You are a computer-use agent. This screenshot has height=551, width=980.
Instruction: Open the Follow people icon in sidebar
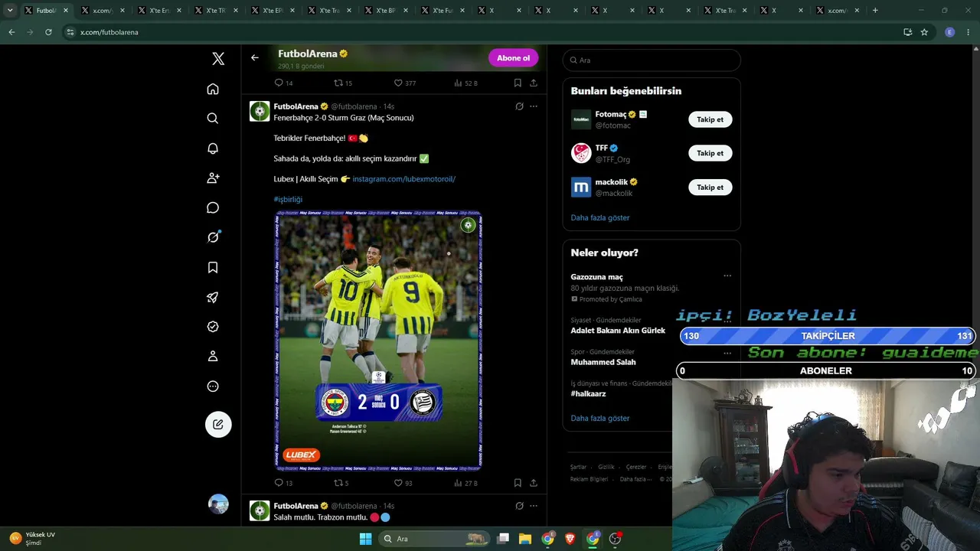click(213, 178)
